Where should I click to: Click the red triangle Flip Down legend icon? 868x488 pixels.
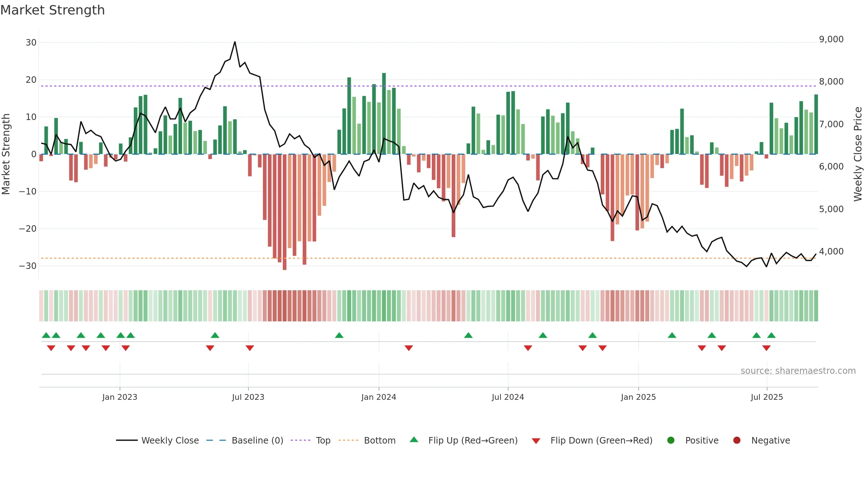(536, 441)
